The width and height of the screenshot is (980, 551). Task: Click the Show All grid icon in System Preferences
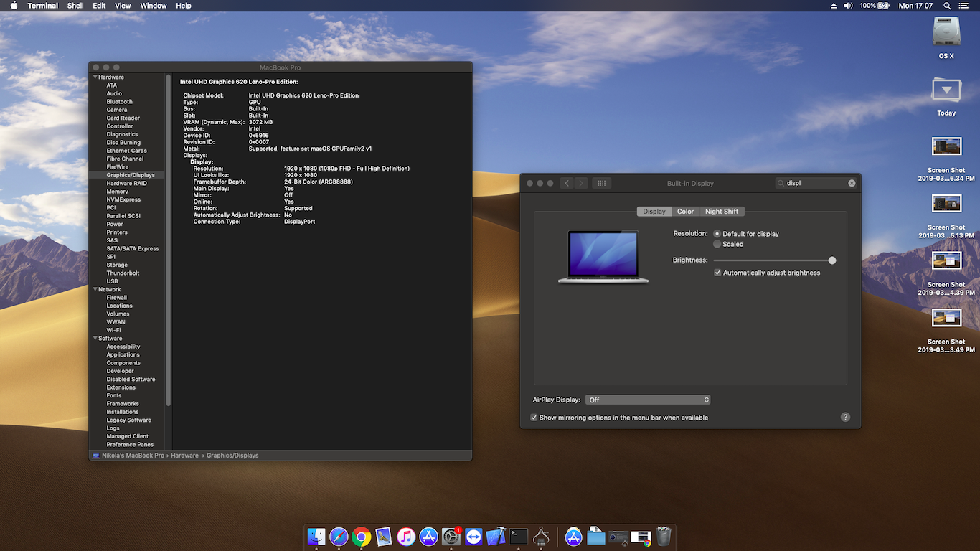click(x=602, y=183)
